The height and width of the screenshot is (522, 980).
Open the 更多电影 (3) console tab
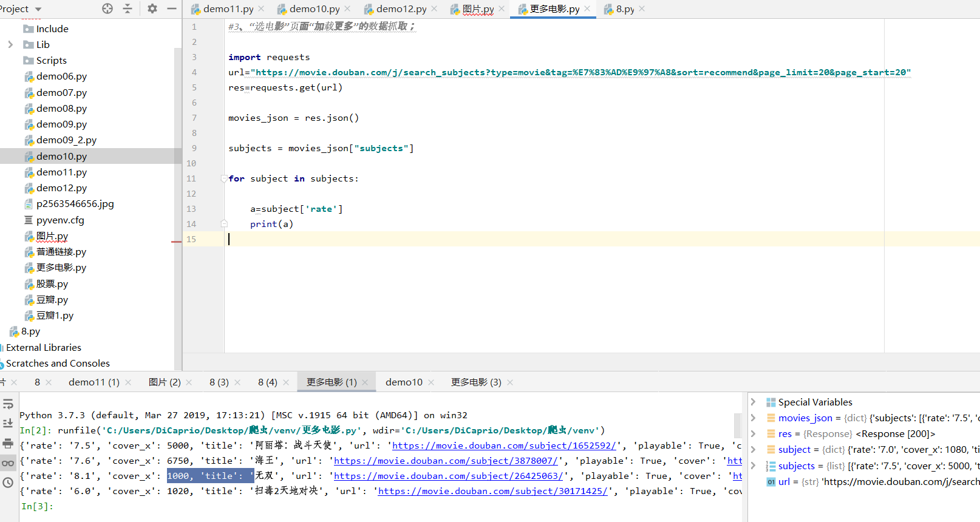[x=476, y=382]
